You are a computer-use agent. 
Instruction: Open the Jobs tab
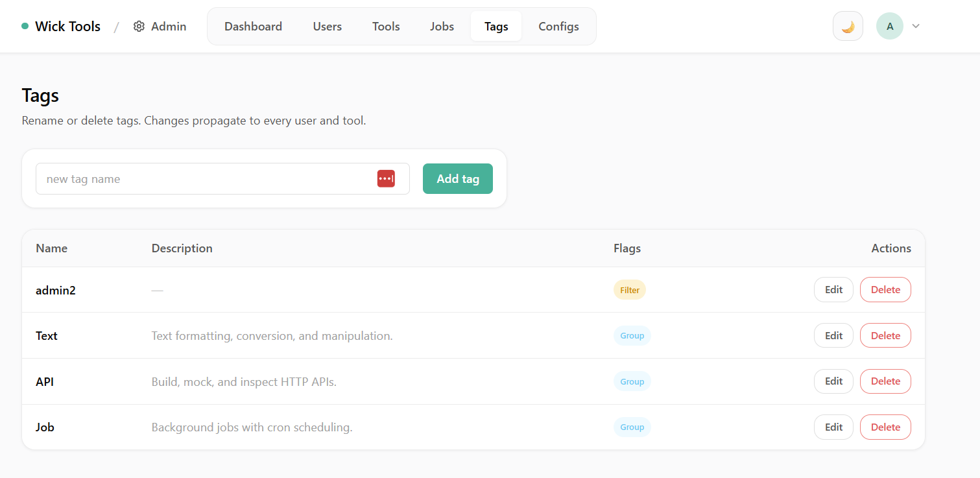(442, 27)
